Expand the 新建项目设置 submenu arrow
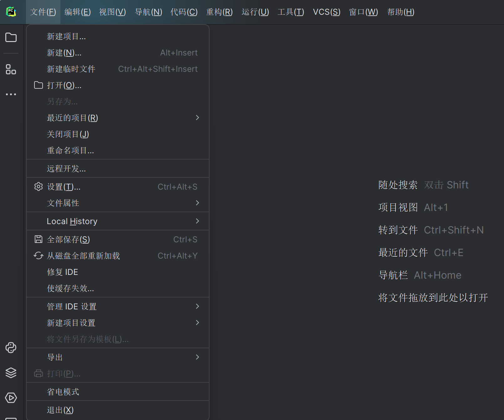504x420 pixels. (x=197, y=323)
